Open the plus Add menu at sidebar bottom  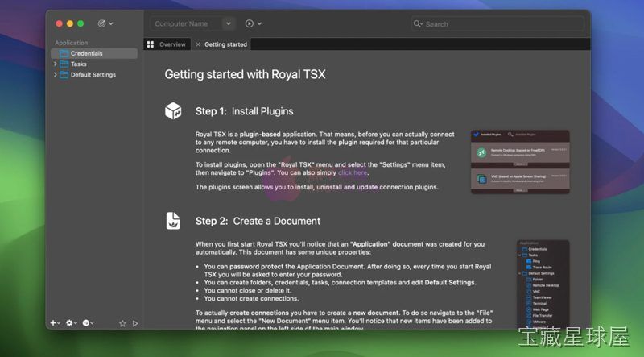[55, 323]
